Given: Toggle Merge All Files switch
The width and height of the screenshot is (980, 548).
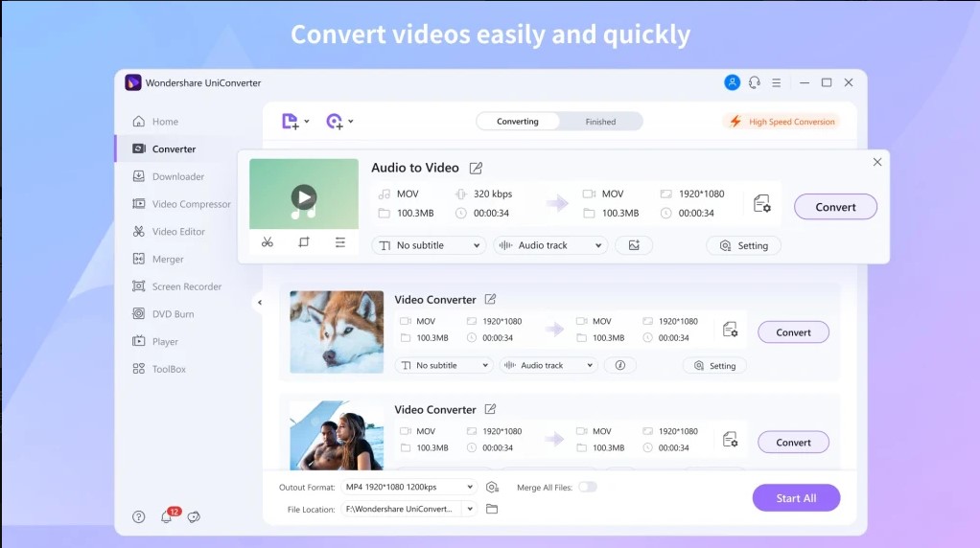Looking at the screenshot, I should click(x=588, y=487).
